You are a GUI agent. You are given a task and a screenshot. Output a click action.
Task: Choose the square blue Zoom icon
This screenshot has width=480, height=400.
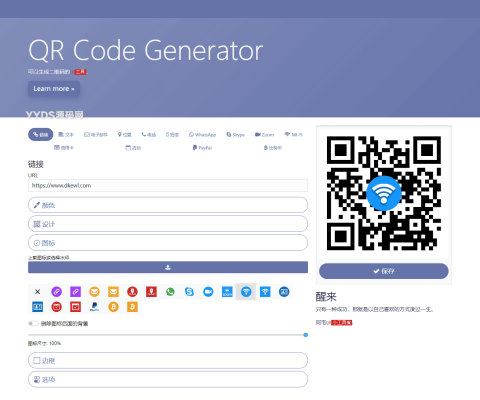pos(227,292)
